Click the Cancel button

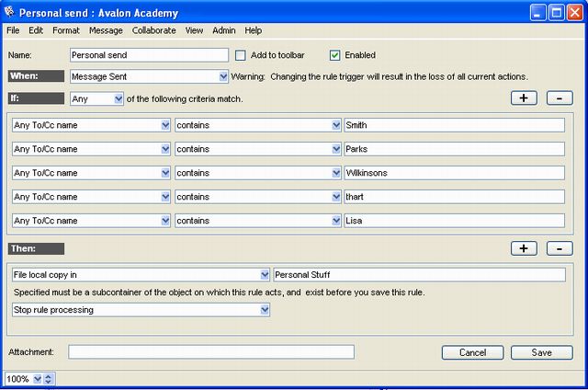coord(472,352)
